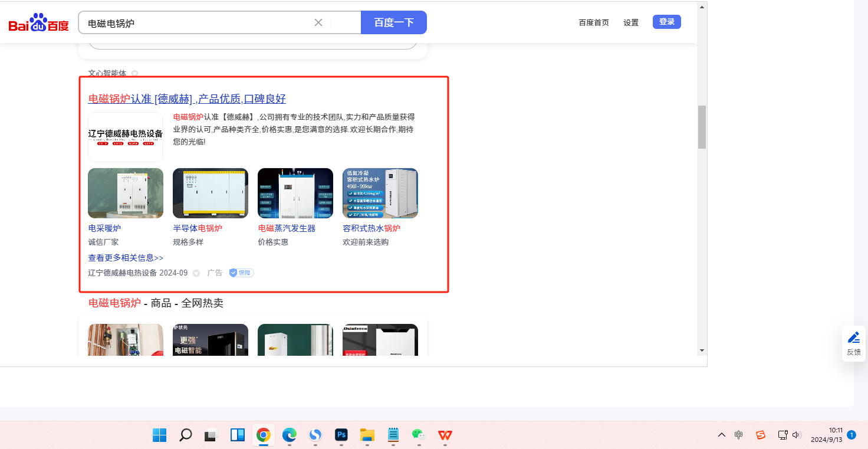Open File Explorer from the taskbar
Viewport: 868px width, 449px height.
[367, 435]
